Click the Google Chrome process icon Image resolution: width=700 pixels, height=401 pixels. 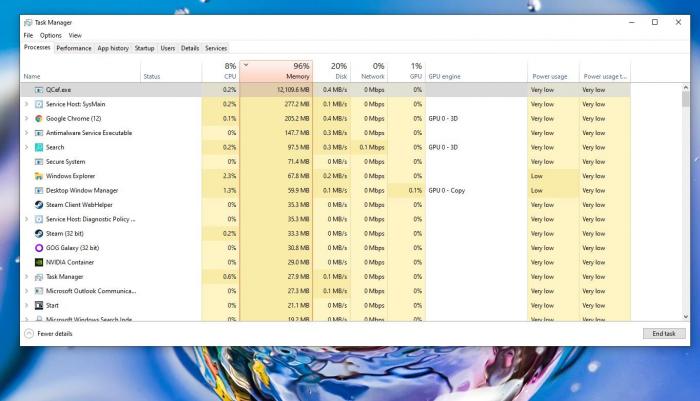39,118
